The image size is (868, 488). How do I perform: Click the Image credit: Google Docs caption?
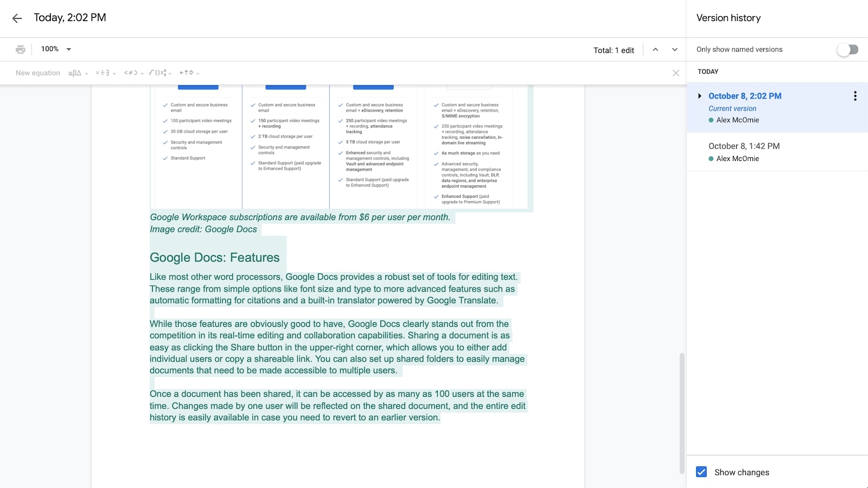(203, 229)
